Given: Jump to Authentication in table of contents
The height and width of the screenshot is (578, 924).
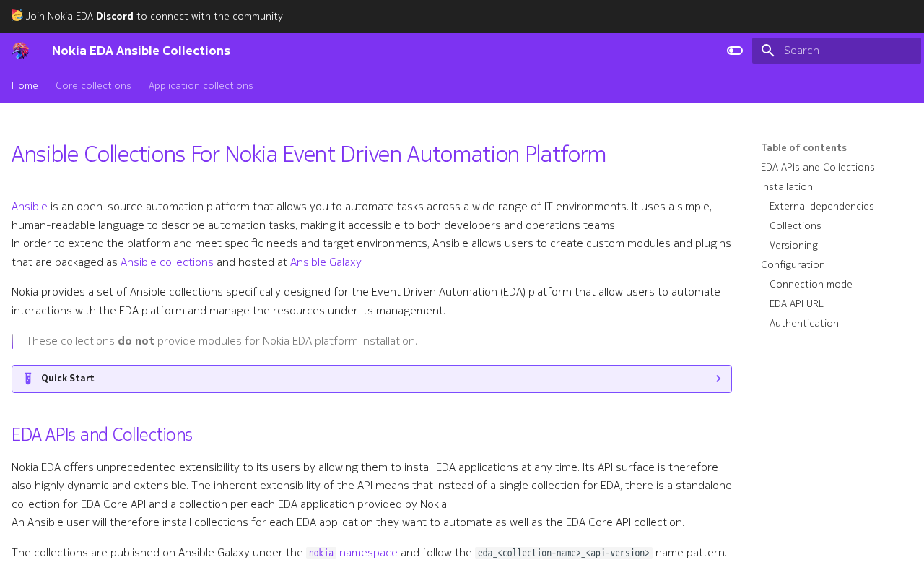Looking at the screenshot, I should point(803,323).
